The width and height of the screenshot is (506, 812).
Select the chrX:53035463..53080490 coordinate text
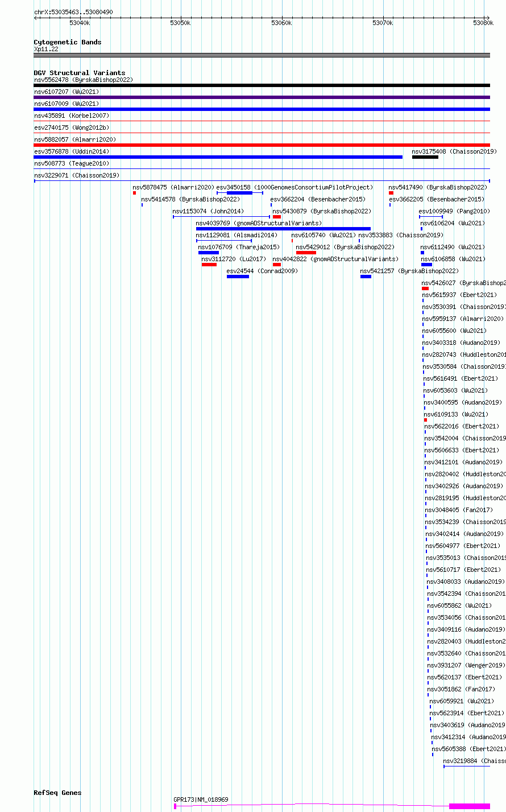point(73,12)
